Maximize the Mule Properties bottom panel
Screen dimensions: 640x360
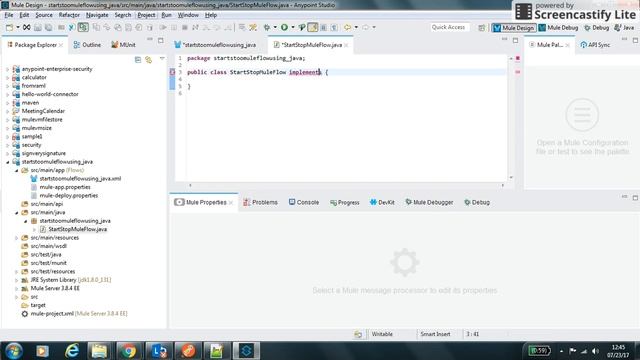(x=635, y=198)
